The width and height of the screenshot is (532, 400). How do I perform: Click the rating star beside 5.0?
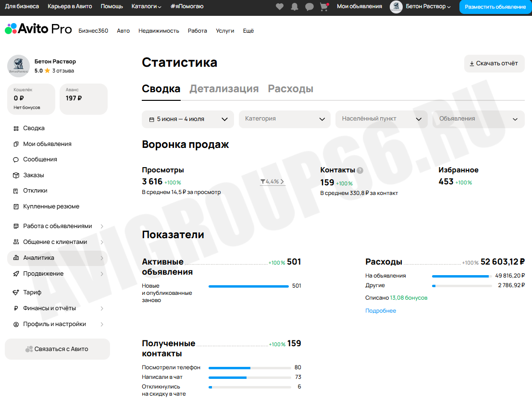coord(47,71)
